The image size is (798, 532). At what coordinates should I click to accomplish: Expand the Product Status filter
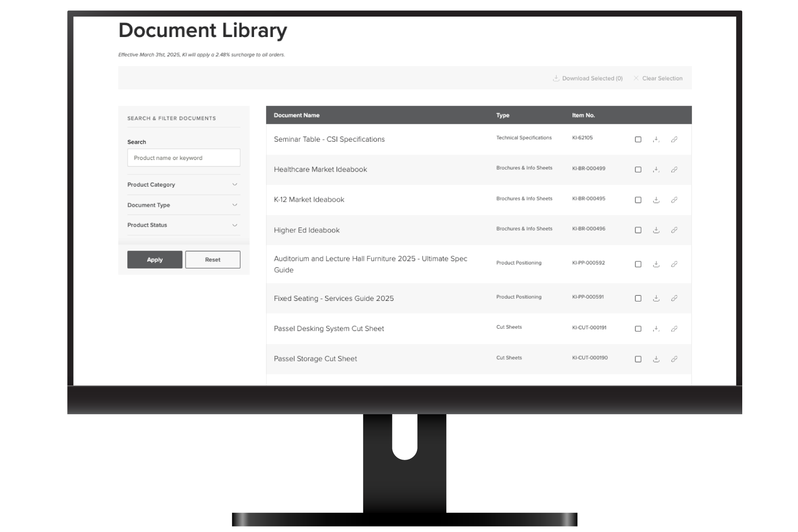tap(183, 225)
